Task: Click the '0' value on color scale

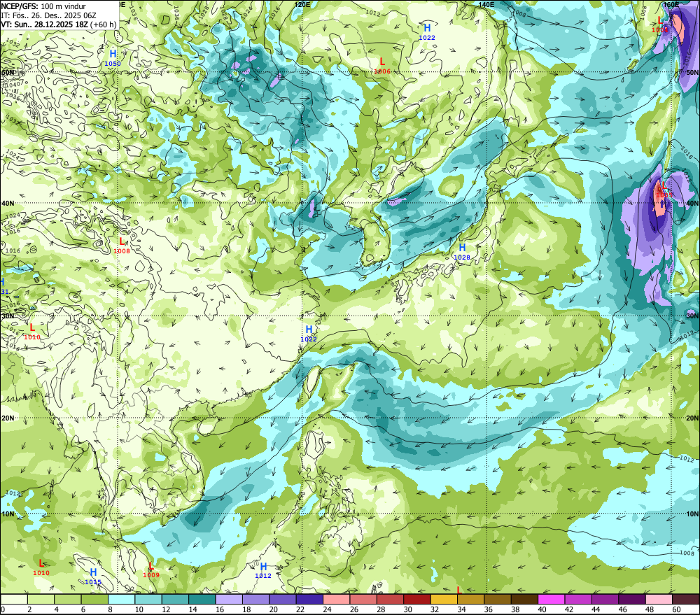Action: pos(3,609)
